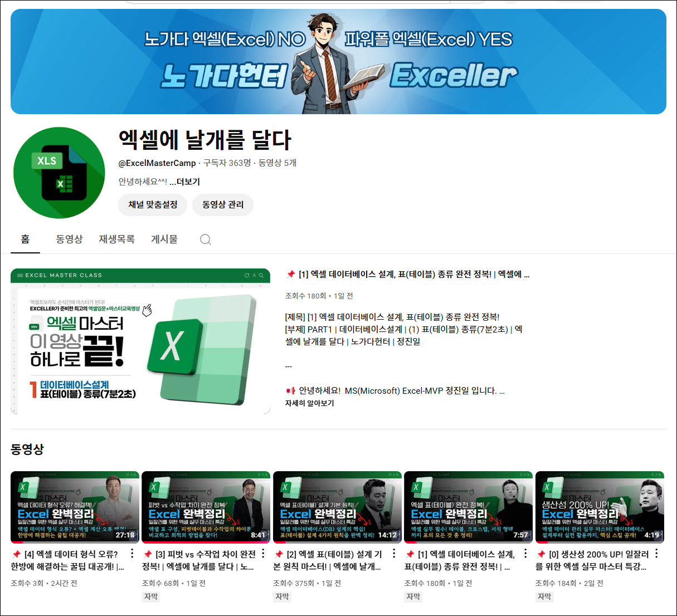Click the 자막 badge under video [2]
Viewport: 677px width, 616px height.
(283, 597)
